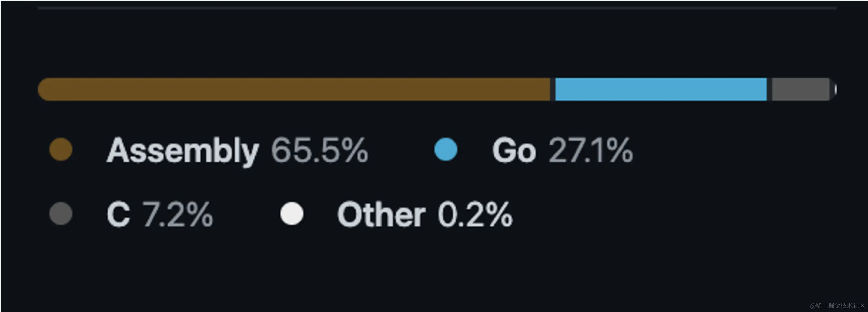868x312 pixels.
Task: Click the 0.2% Other percentage
Action: coord(475,214)
